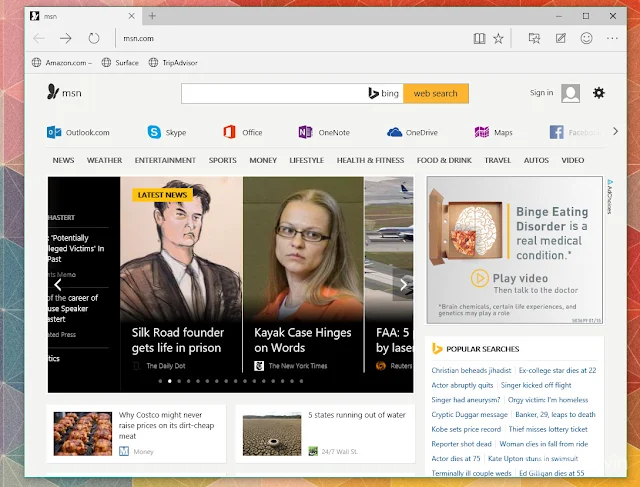This screenshot has width=640, height=487.
Task: Open the VIDEO section
Action: coord(573,160)
